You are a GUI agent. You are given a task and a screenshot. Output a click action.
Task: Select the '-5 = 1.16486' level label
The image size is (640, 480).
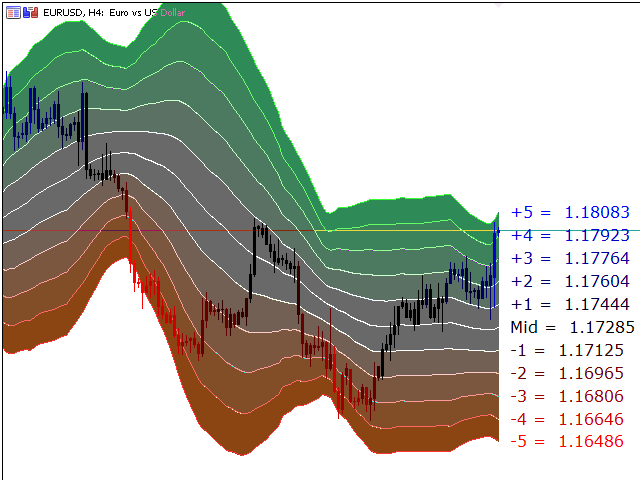[567, 441]
